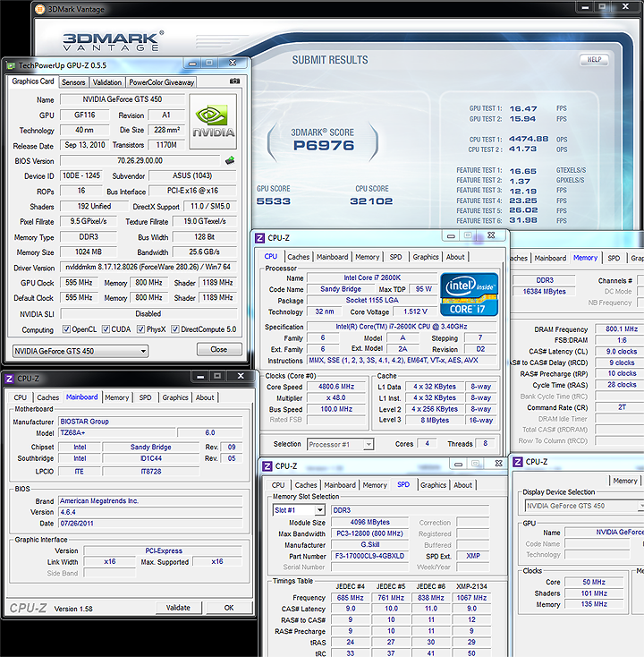Close the CPU-Z CPU tab window
Viewport: 644px width, 657px height.
491,235
